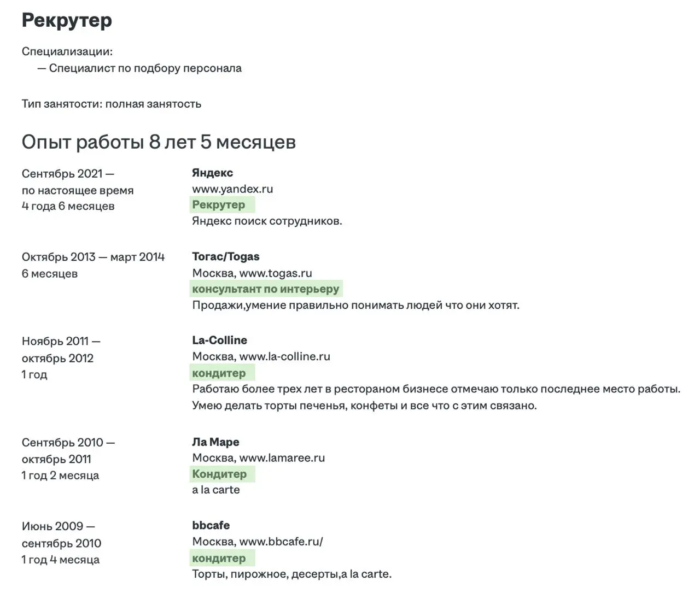Click the Рекрутер page title
700x593 pixels.
(x=66, y=20)
